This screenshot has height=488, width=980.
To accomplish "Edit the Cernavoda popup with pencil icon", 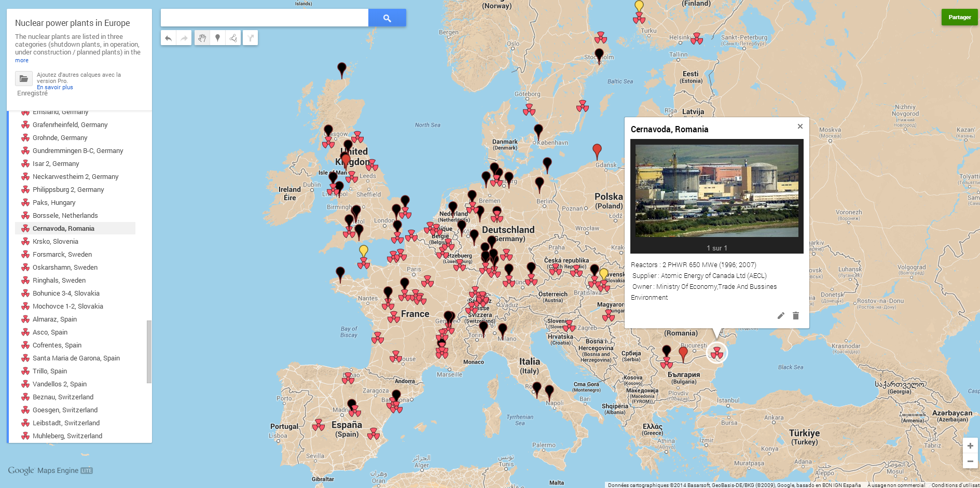I will [781, 315].
